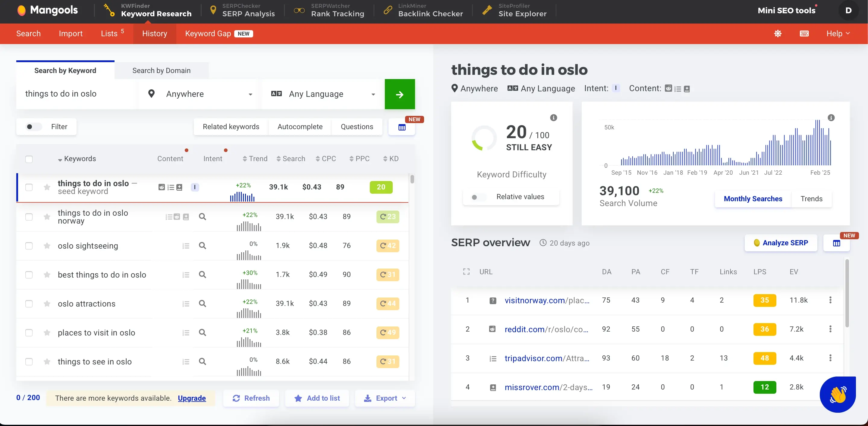Click the Upgrade link
The width and height of the screenshot is (868, 426).
(x=192, y=398)
